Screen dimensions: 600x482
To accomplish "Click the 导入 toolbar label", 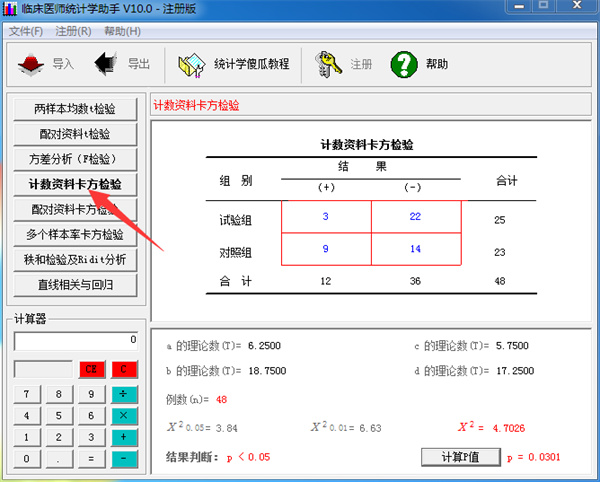I will point(63,64).
